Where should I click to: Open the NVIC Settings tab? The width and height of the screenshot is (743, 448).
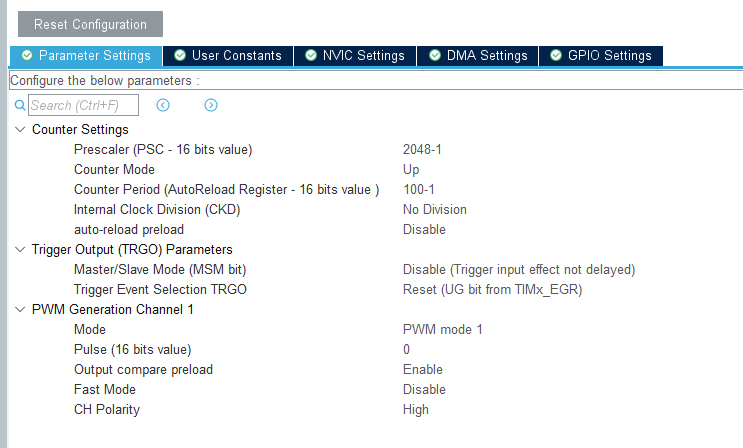(355, 56)
